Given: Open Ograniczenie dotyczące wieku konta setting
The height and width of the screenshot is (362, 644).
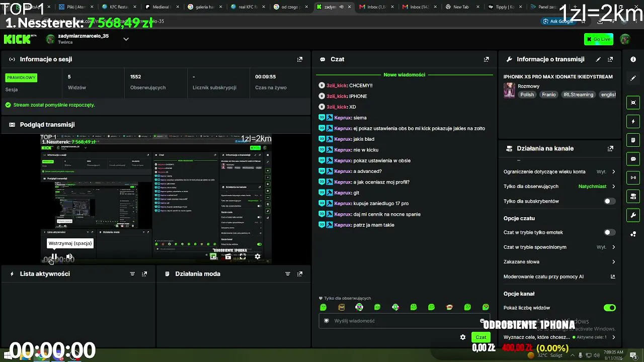Looking at the screenshot, I should coord(559,172).
